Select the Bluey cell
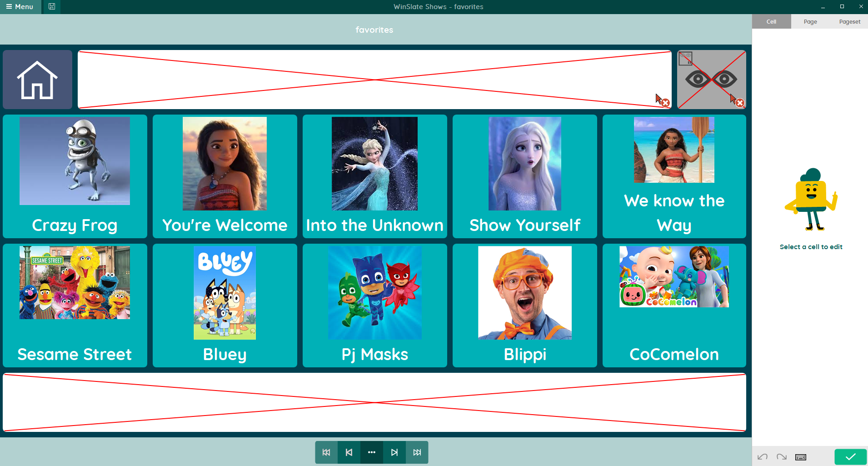868x466 pixels. point(225,306)
